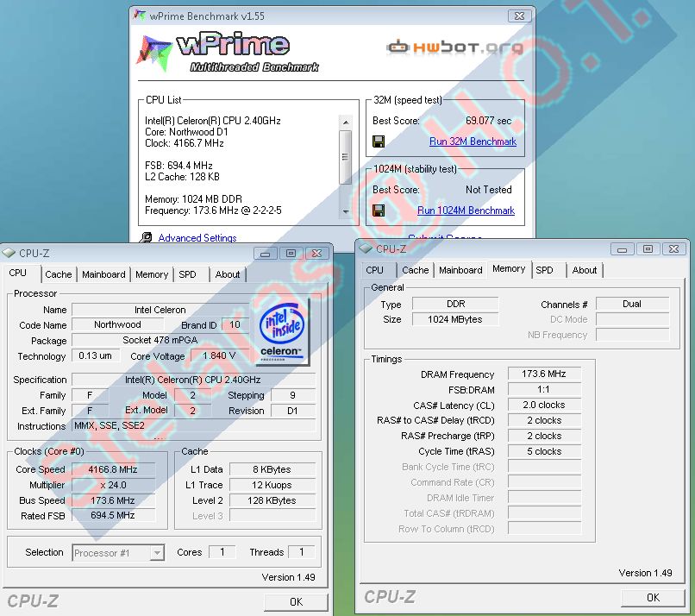695x616 pixels.
Task: Click the Level 2 128 KBytes field
Action: point(272,500)
